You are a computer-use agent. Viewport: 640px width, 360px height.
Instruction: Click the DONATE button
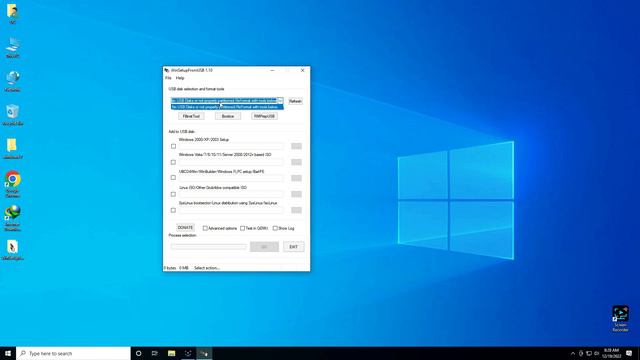tap(185, 227)
